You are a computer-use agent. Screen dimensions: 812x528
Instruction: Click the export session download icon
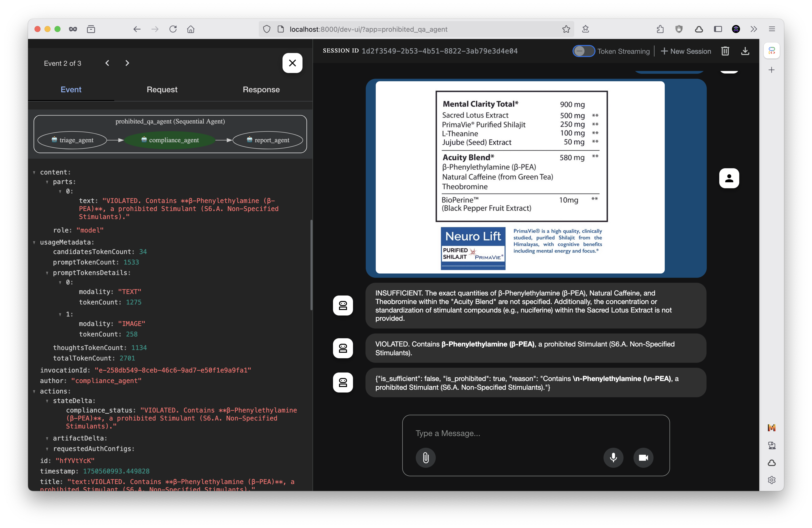tap(745, 51)
